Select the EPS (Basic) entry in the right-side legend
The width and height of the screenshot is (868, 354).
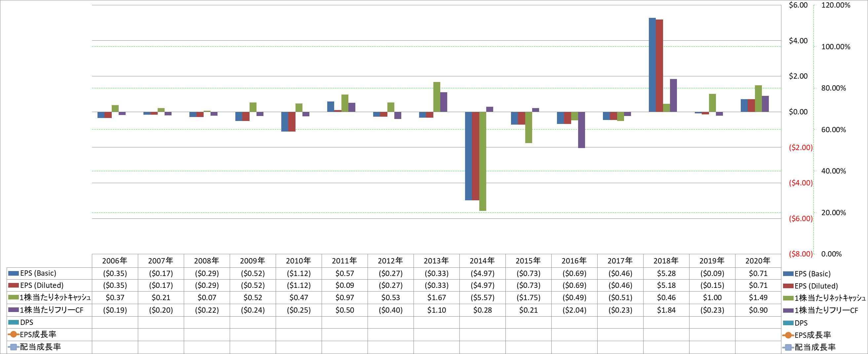click(x=807, y=274)
